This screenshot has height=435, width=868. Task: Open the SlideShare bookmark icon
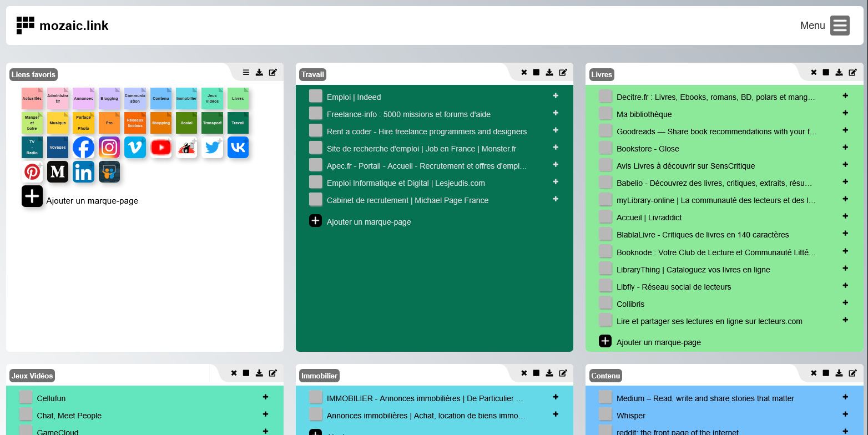109,172
